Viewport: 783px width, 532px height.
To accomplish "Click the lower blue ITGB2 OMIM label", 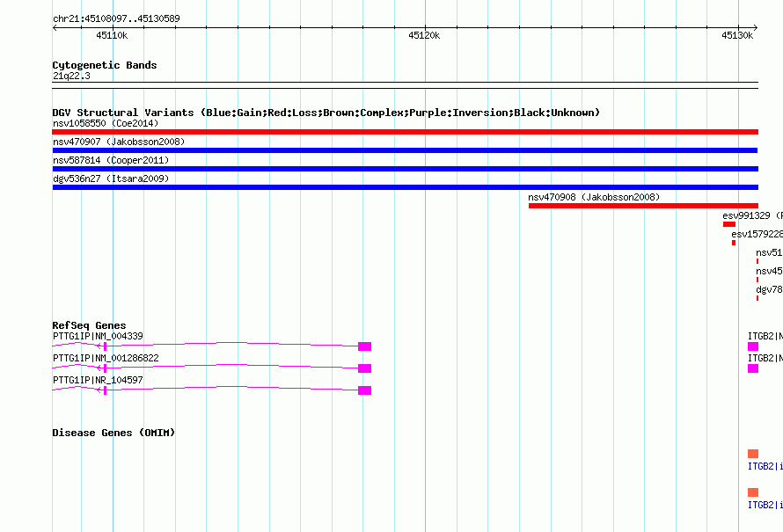I will click(x=765, y=505).
